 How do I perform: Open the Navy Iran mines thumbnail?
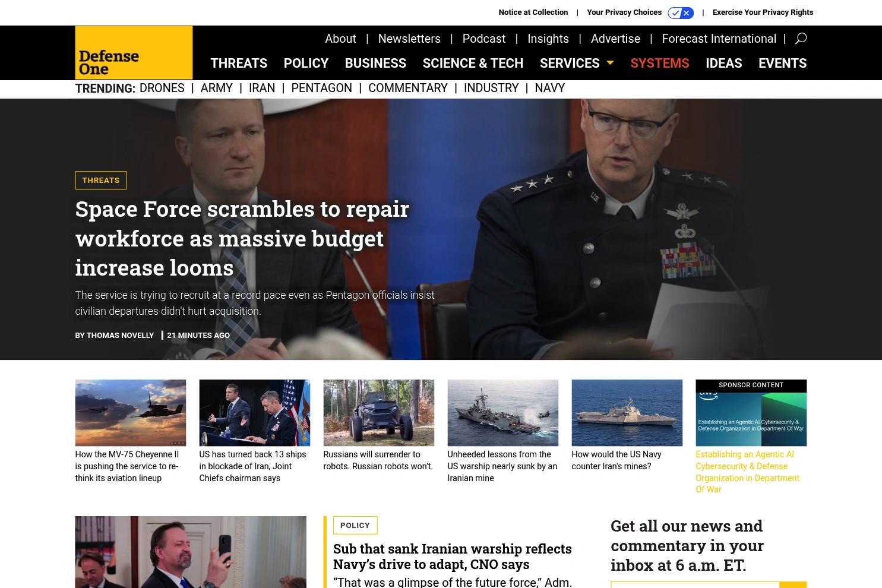point(627,413)
